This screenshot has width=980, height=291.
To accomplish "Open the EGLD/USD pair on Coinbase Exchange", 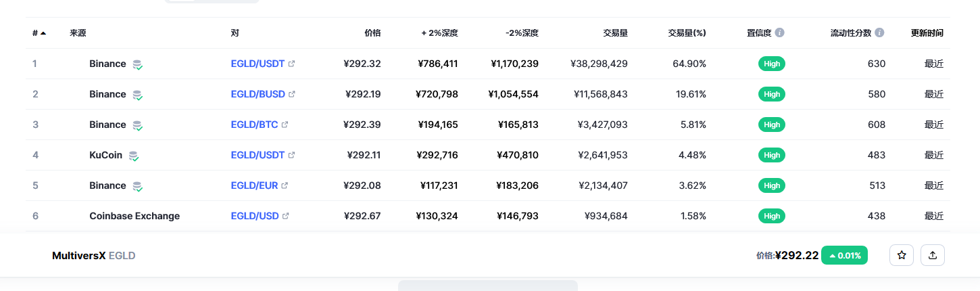I will point(255,216).
